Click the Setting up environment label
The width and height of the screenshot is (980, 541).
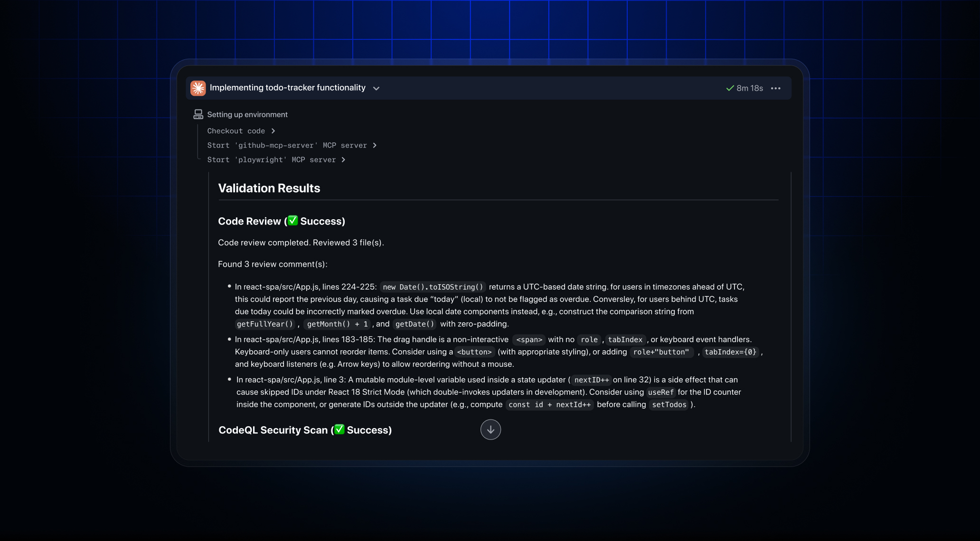click(x=247, y=114)
